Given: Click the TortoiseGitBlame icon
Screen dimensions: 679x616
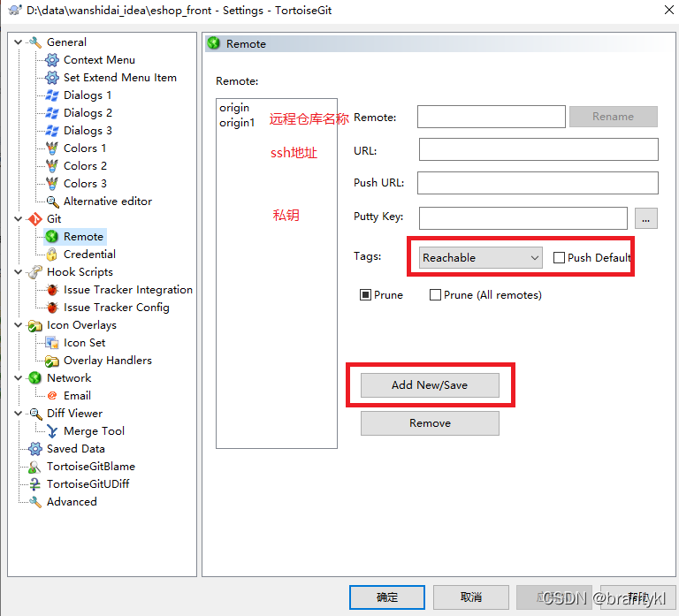Looking at the screenshot, I should [35, 467].
